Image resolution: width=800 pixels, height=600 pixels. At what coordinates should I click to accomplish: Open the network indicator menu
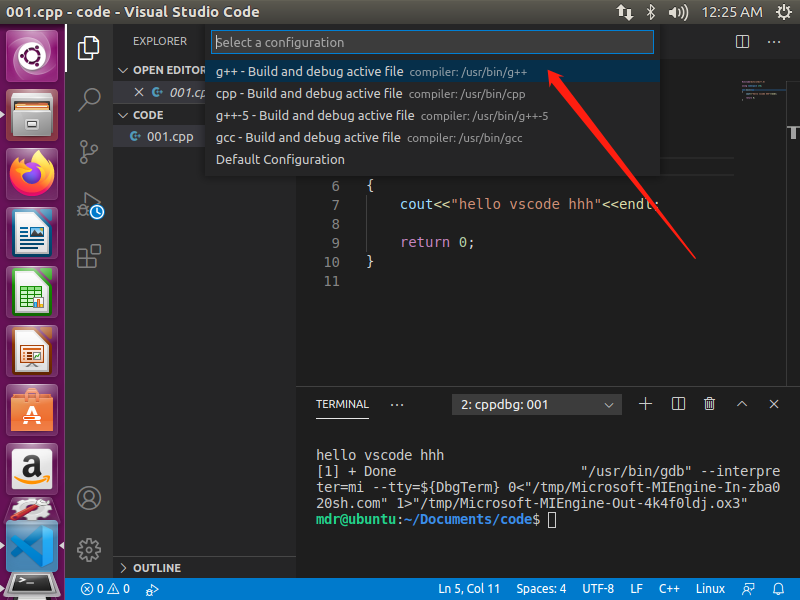point(624,12)
